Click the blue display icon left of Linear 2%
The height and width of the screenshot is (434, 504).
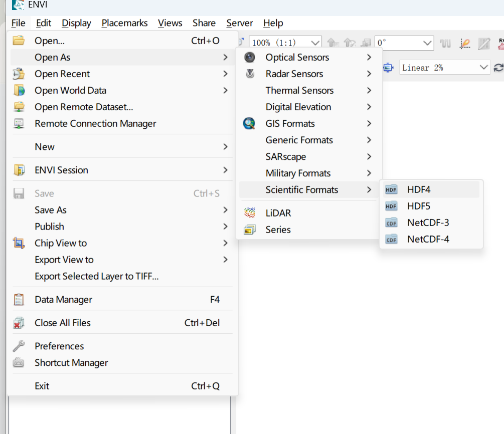click(x=388, y=68)
